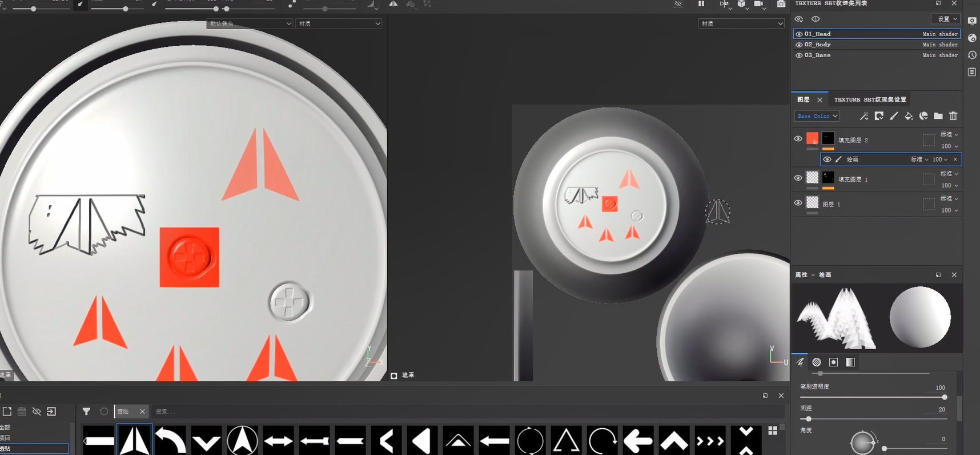Click the filter funnel icon in asset shelf
The width and height of the screenshot is (980, 455).
point(86,412)
